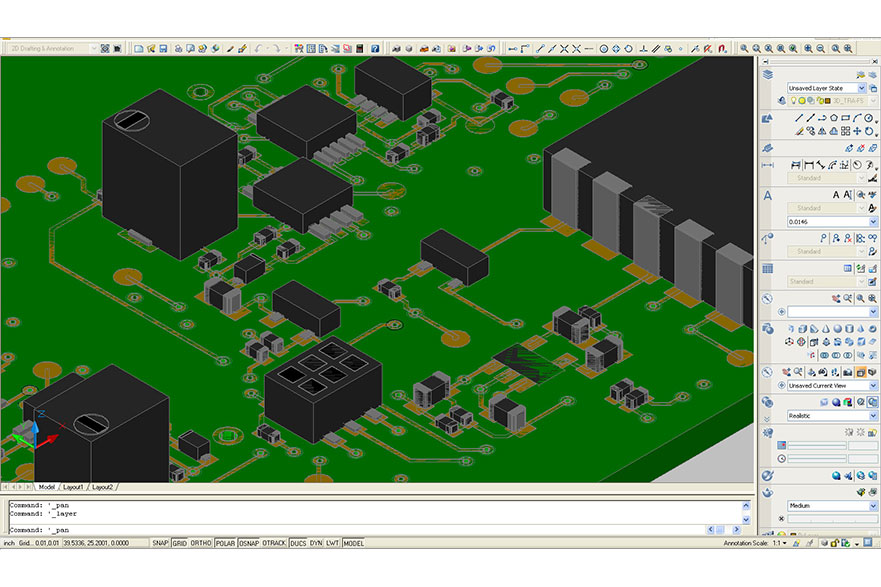Toggle GRID display in status bar
881x587 pixels.
pyautogui.click(x=180, y=543)
